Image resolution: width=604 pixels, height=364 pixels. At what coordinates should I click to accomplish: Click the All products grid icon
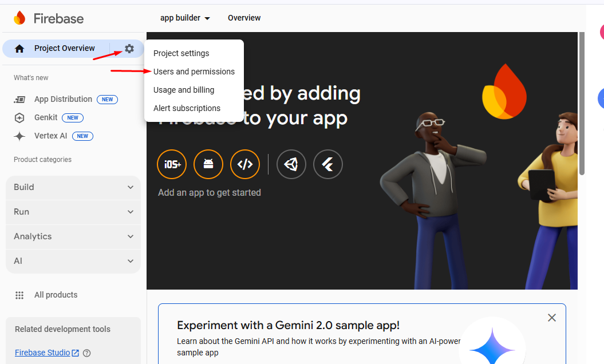click(19, 295)
